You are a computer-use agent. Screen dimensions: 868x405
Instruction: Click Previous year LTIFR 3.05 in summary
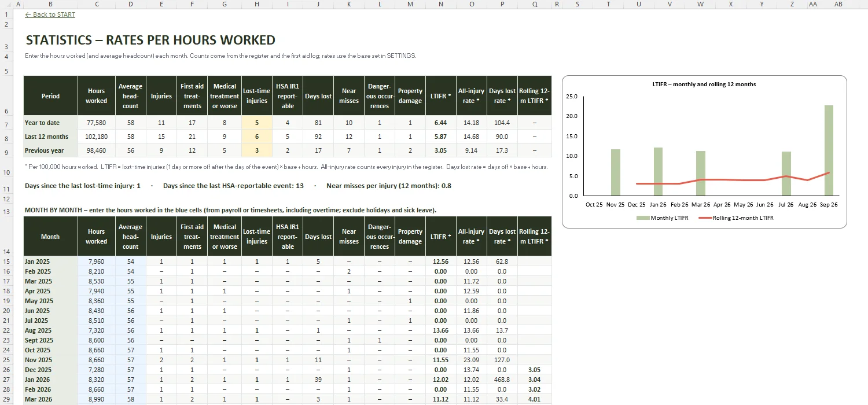point(441,150)
